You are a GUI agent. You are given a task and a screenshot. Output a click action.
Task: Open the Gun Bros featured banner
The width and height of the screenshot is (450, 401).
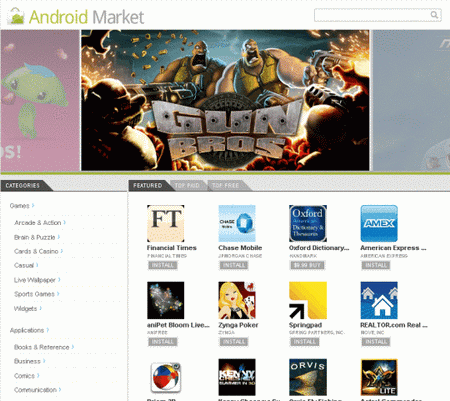pyautogui.click(x=225, y=100)
